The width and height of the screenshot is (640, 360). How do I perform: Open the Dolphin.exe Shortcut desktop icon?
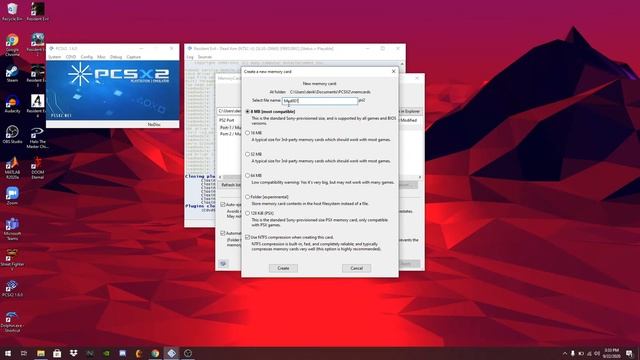12,322
